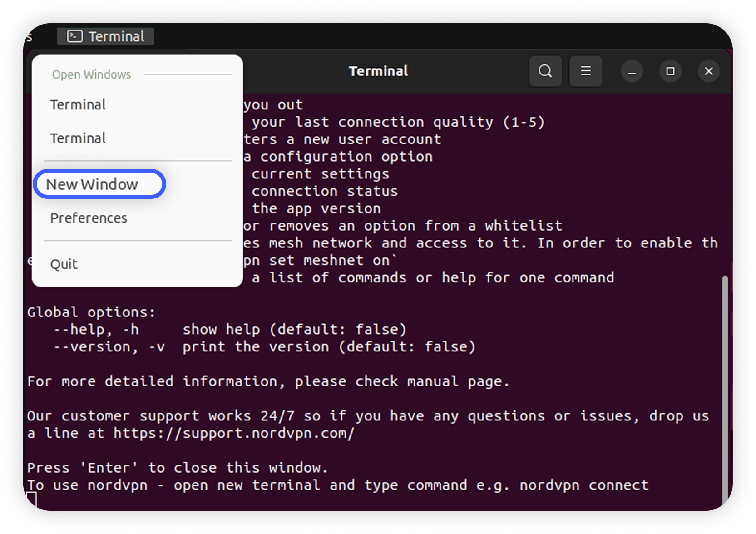Click the "--version, -v" option text
756x534 pixels.
(x=109, y=347)
